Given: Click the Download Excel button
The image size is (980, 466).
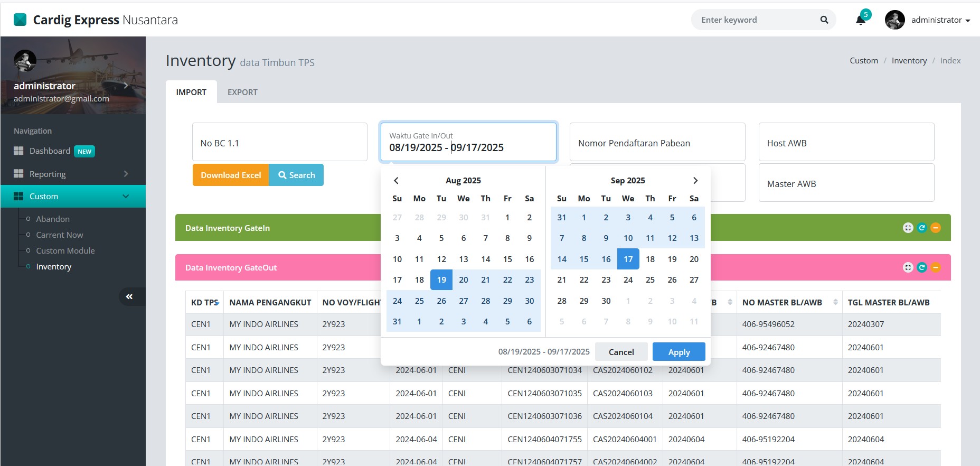Looking at the screenshot, I should point(231,175).
